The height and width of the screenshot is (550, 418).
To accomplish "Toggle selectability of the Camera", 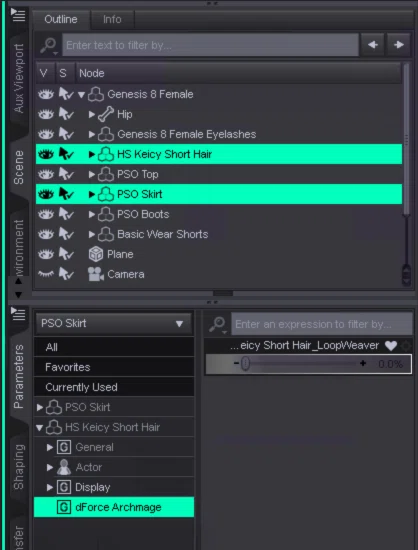I will click(x=66, y=274).
